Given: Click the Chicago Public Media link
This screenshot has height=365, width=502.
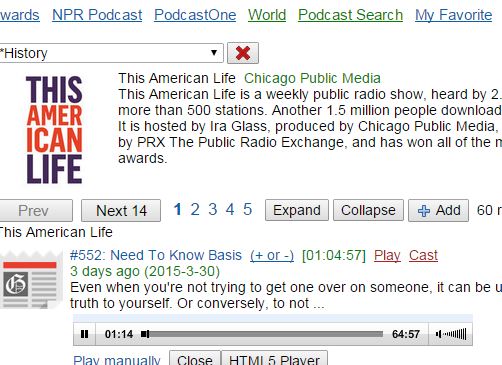Looking at the screenshot, I should coord(312,78).
